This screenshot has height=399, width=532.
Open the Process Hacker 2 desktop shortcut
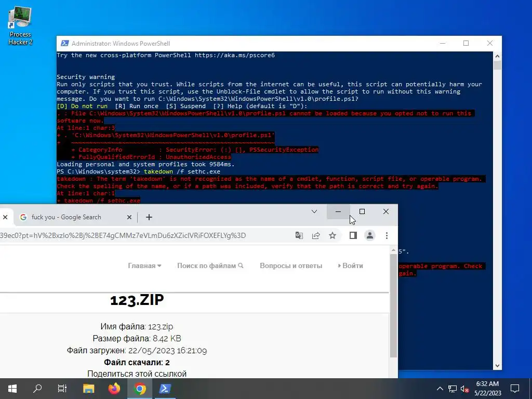pyautogui.click(x=20, y=25)
